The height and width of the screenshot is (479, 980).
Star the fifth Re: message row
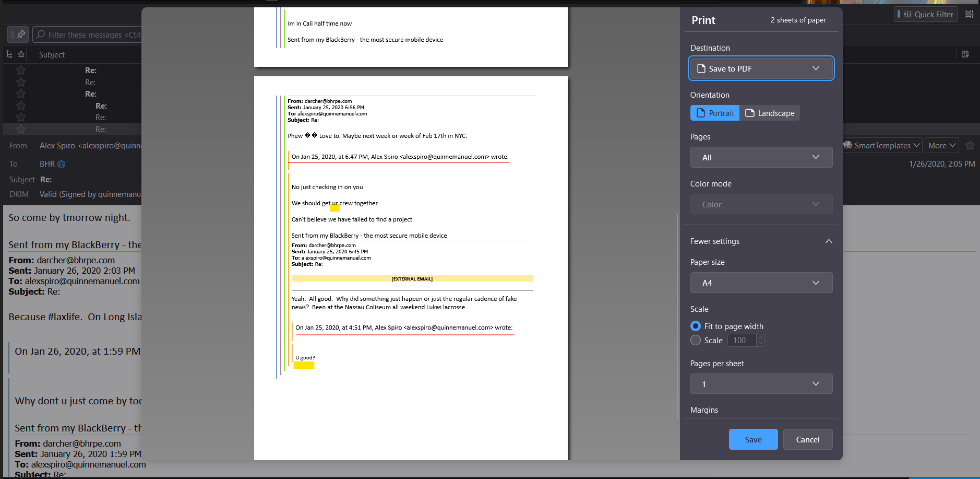[21, 117]
